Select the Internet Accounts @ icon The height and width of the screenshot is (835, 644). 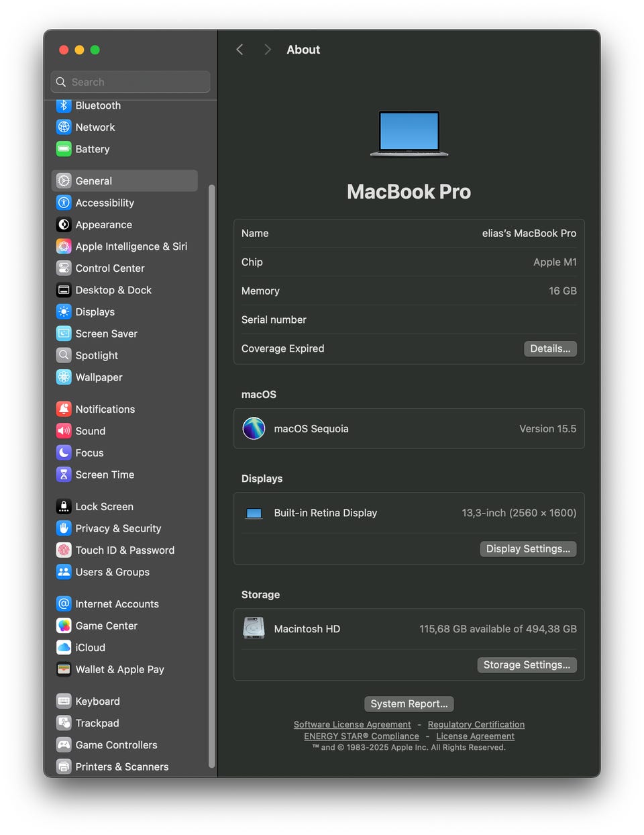coord(64,603)
